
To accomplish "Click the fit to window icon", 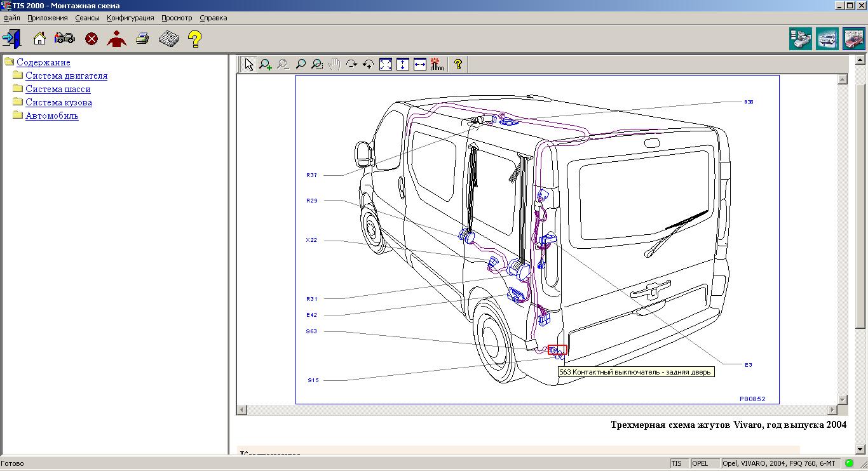I will coord(386,64).
